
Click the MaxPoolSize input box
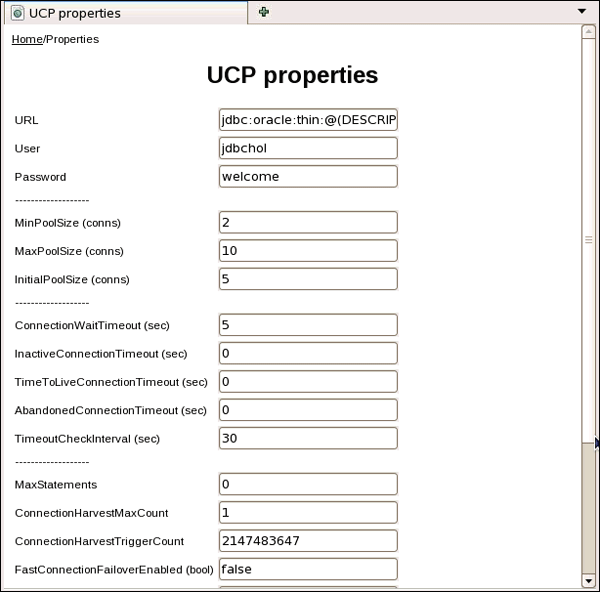tap(308, 250)
